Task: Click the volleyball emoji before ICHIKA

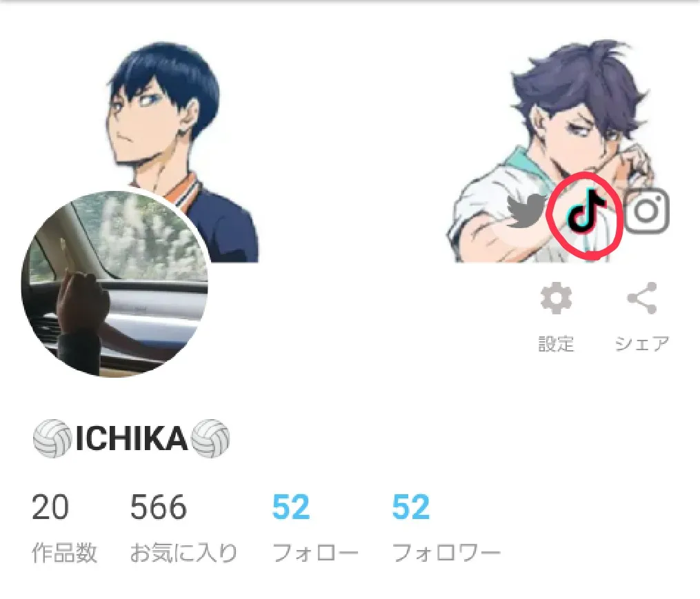Action: (x=52, y=439)
